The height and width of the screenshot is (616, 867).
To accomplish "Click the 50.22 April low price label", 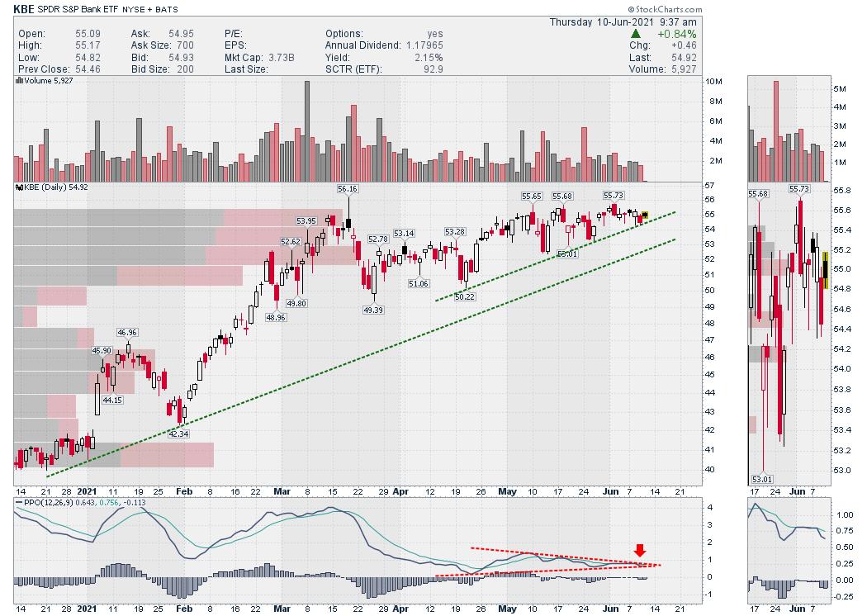I will click(466, 296).
